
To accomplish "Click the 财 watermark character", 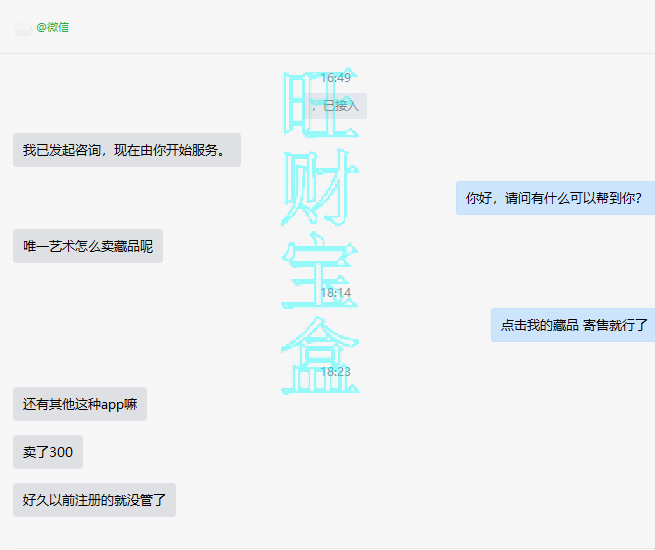I will coord(318,188).
